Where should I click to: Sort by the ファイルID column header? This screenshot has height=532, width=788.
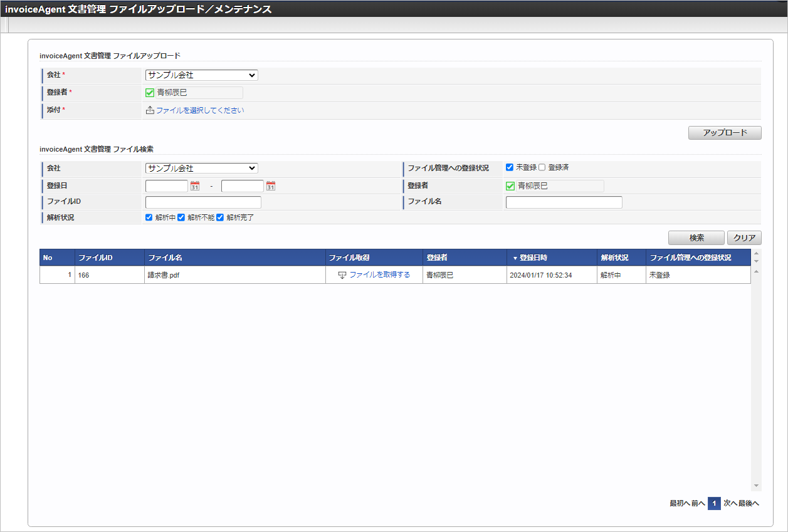tap(109, 258)
